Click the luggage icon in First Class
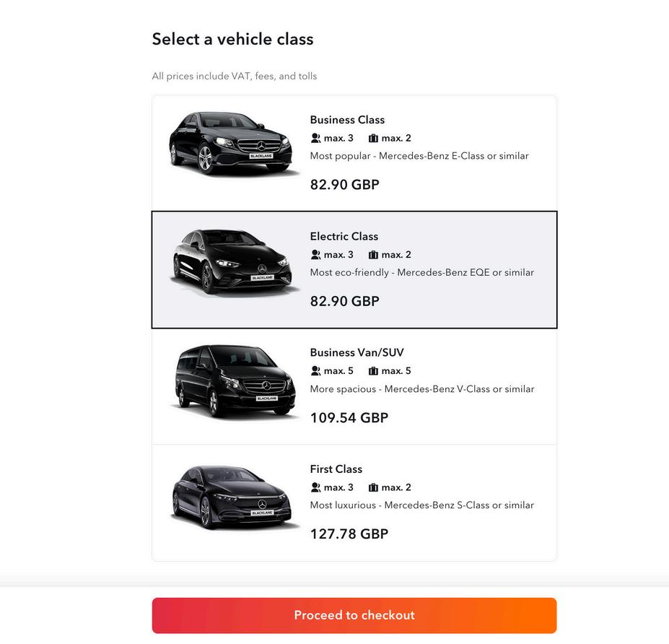 373,487
